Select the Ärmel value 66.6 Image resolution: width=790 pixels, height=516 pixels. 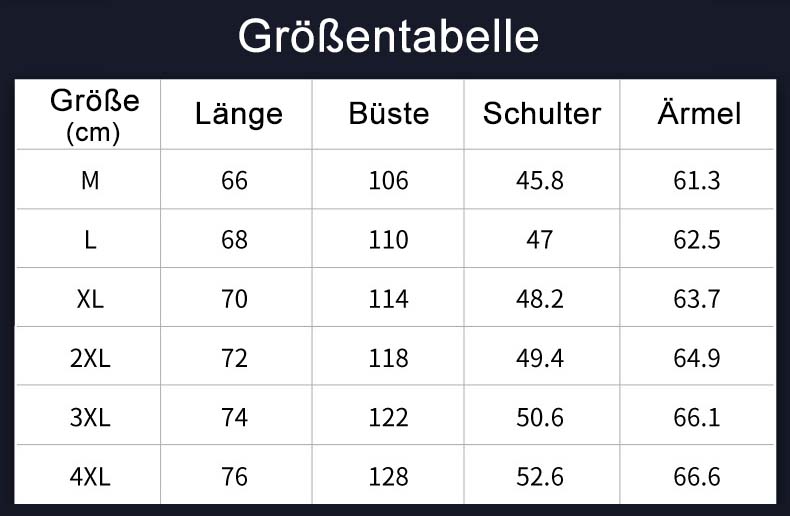697,477
